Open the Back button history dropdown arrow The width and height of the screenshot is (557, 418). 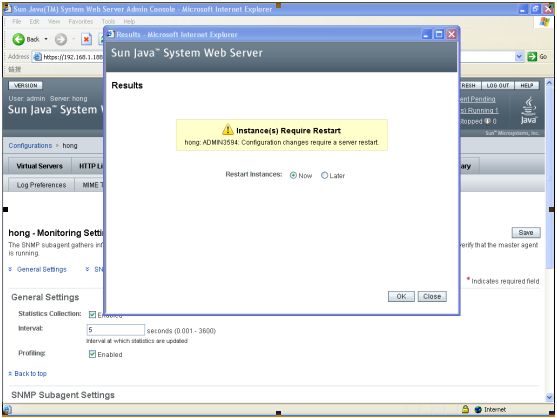pyautogui.click(x=46, y=39)
